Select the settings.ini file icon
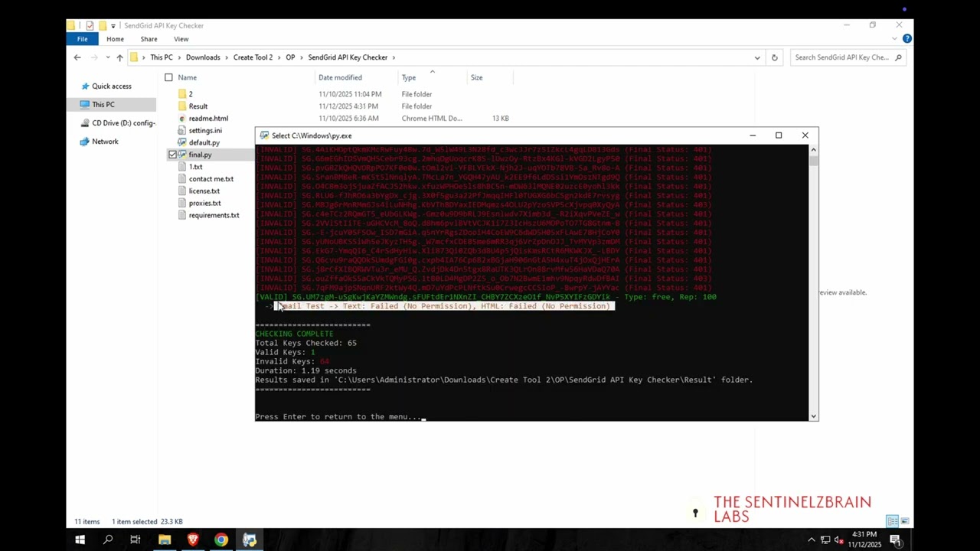This screenshot has height=551, width=980. point(182,131)
